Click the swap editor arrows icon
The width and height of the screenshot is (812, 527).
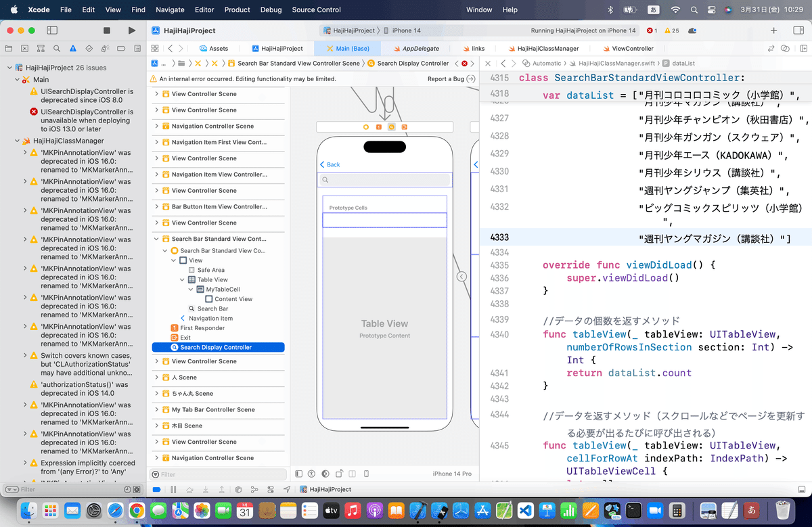[x=771, y=49]
